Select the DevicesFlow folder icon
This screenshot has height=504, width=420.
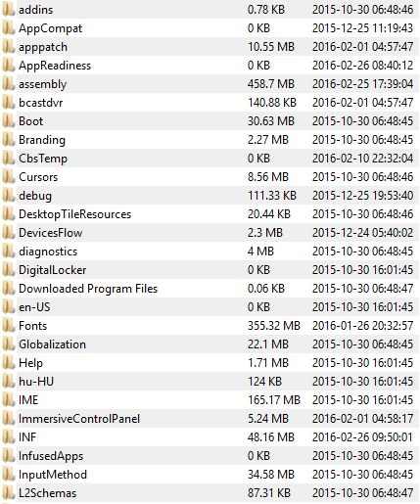[8, 233]
